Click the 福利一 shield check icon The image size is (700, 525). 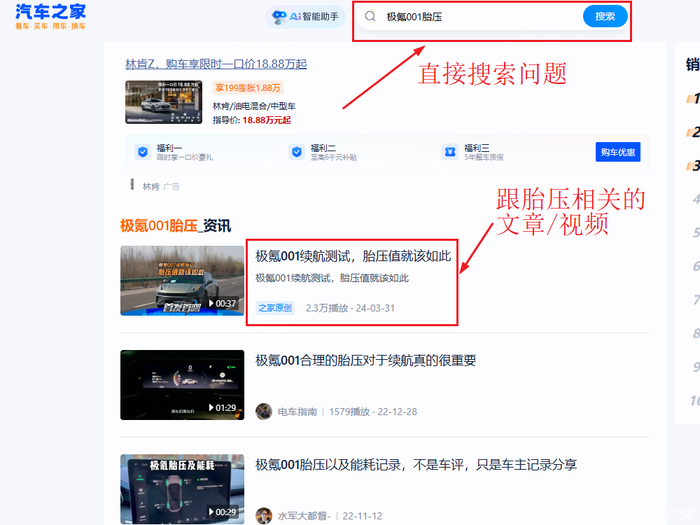coord(142,152)
